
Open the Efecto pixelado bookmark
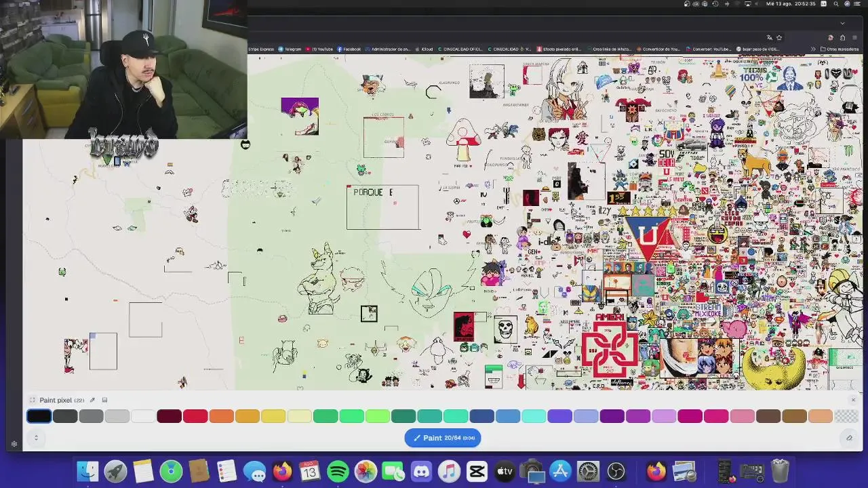[x=559, y=49]
